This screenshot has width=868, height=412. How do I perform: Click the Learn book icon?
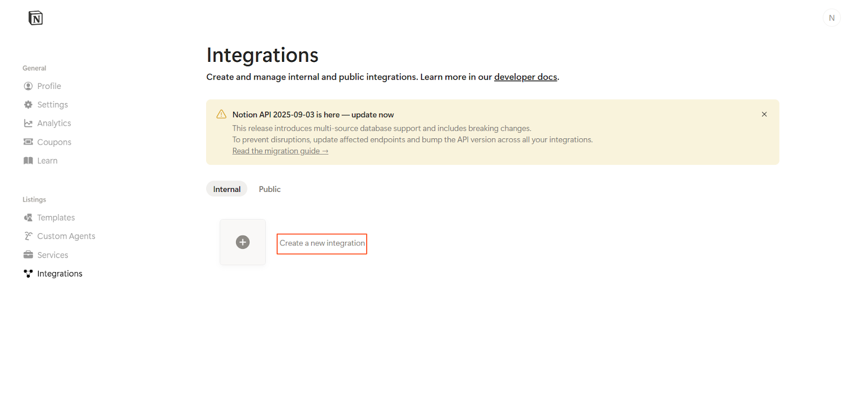click(28, 160)
